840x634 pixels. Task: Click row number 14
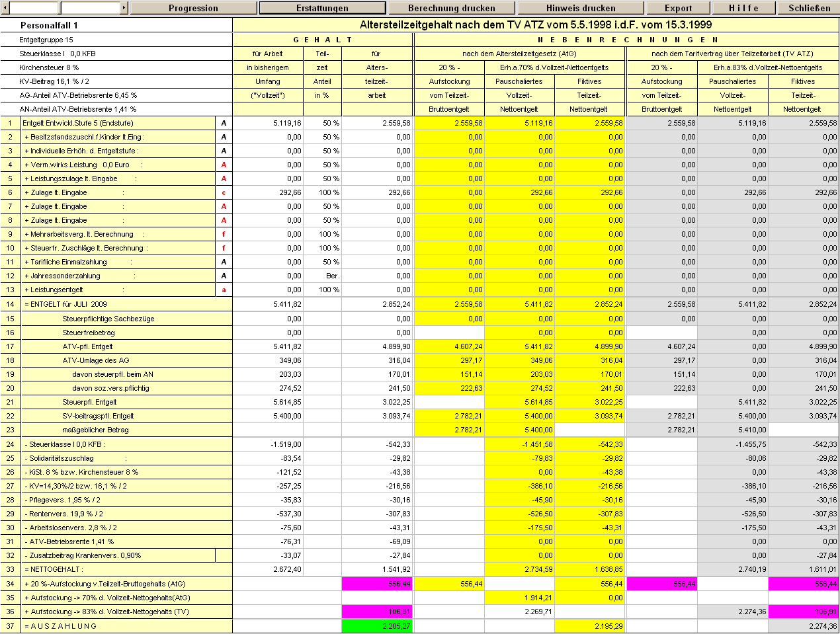(x=11, y=304)
